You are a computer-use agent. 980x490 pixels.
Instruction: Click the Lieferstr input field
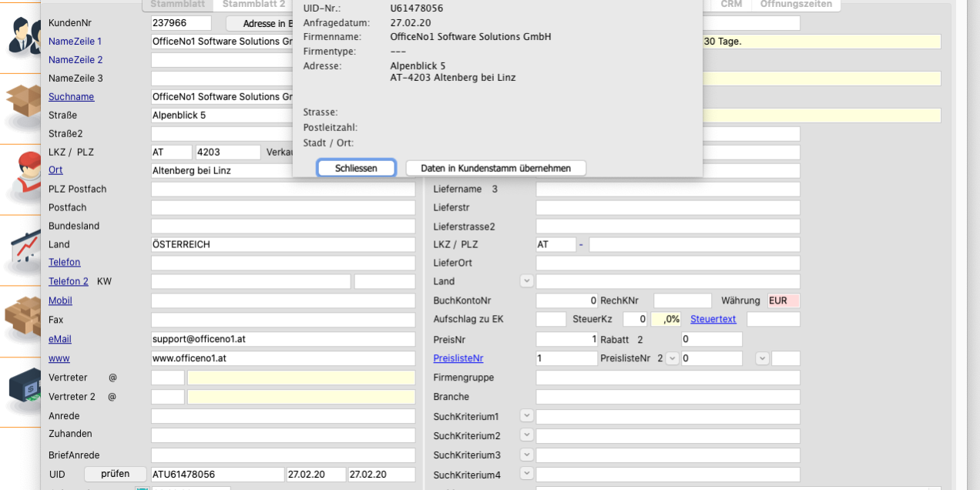[668, 207]
